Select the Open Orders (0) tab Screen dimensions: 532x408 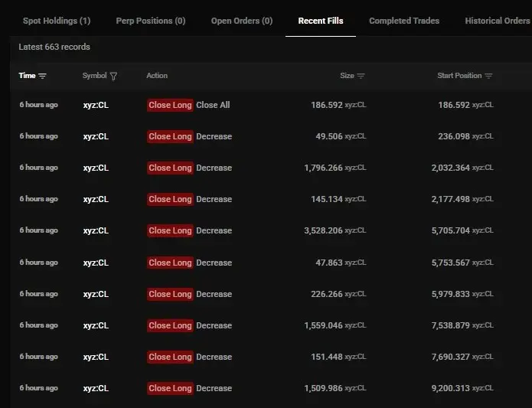[x=242, y=21]
